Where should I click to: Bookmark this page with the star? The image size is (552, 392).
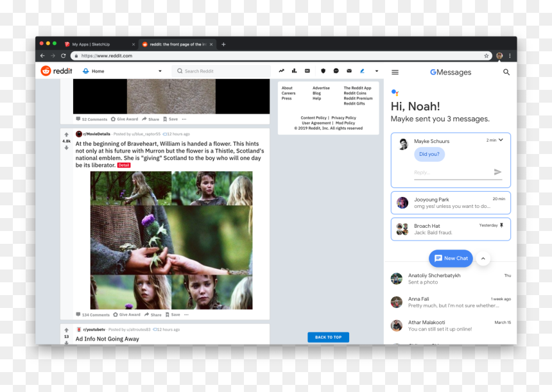pos(486,56)
